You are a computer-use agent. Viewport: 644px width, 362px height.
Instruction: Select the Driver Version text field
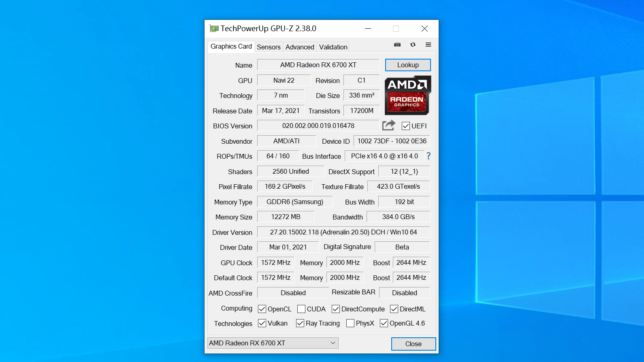(343, 232)
